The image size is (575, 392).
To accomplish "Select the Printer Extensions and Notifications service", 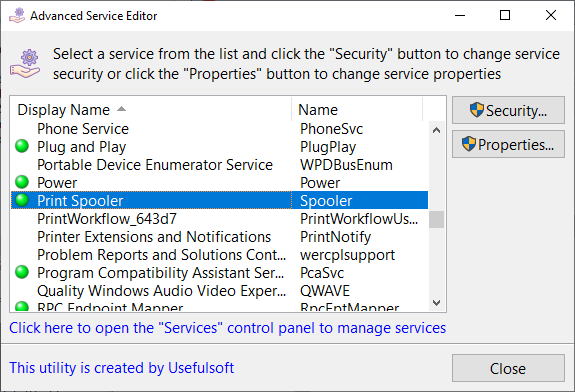I will pyautogui.click(x=219, y=237).
